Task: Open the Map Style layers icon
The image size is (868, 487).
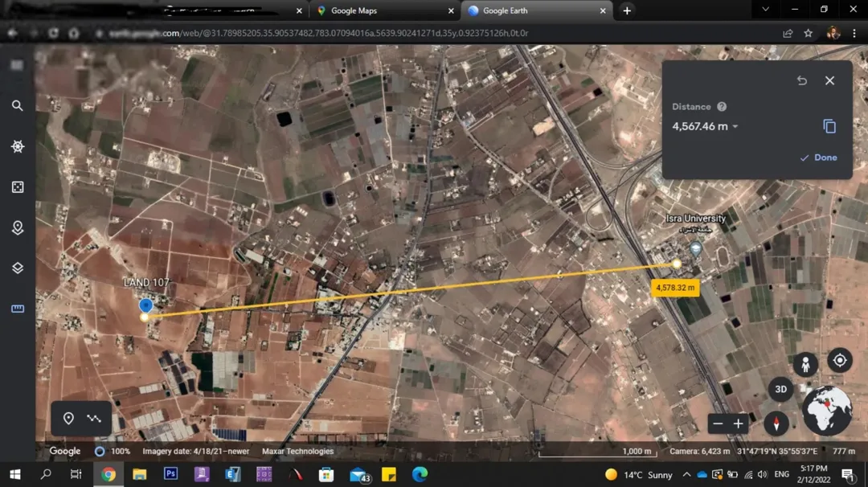Action: pos(18,268)
